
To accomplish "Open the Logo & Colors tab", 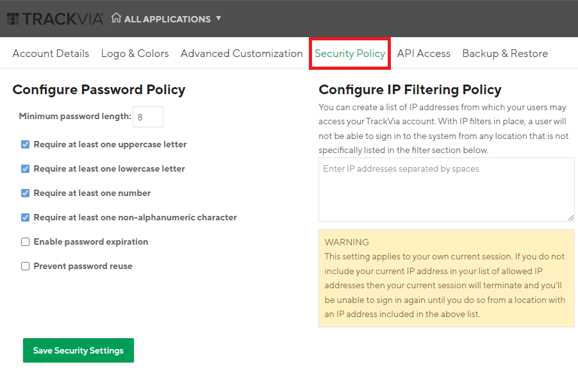I will pos(135,53).
